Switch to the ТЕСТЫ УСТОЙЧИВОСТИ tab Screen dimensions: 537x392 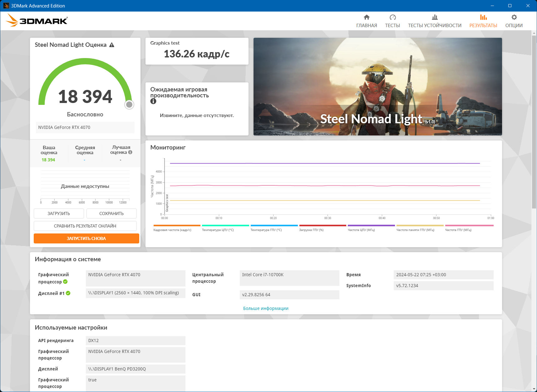coord(435,21)
